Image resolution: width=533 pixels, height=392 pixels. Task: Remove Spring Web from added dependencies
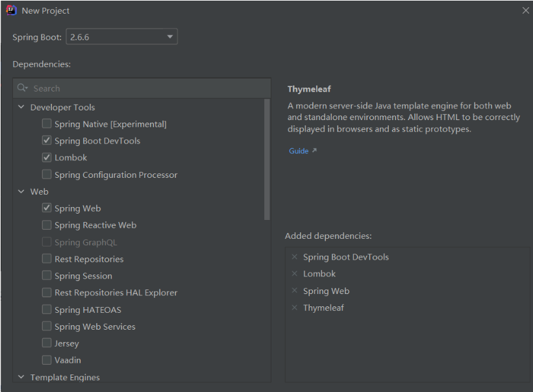coord(295,291)
